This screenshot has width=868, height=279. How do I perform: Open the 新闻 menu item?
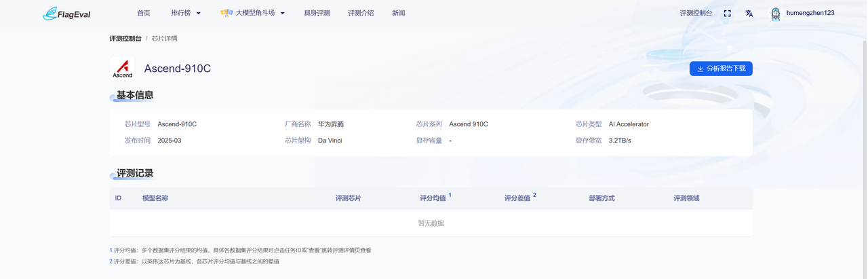click(399, 14)
